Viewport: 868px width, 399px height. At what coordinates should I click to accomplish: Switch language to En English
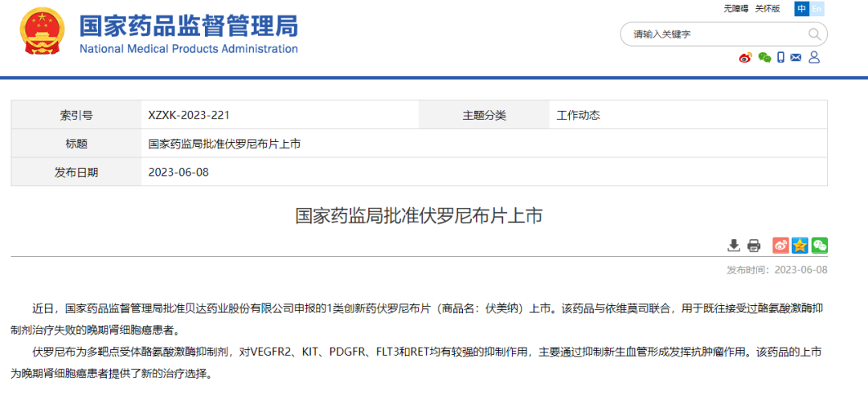coord(817,8)
